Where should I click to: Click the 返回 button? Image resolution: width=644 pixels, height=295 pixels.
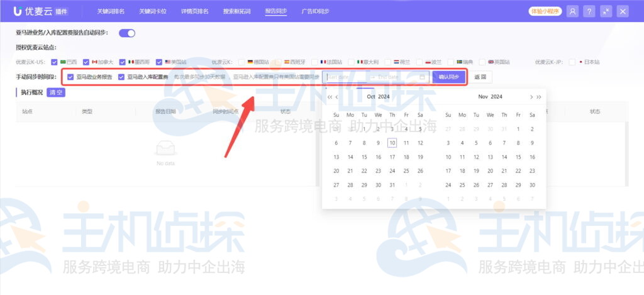(480, 77)
